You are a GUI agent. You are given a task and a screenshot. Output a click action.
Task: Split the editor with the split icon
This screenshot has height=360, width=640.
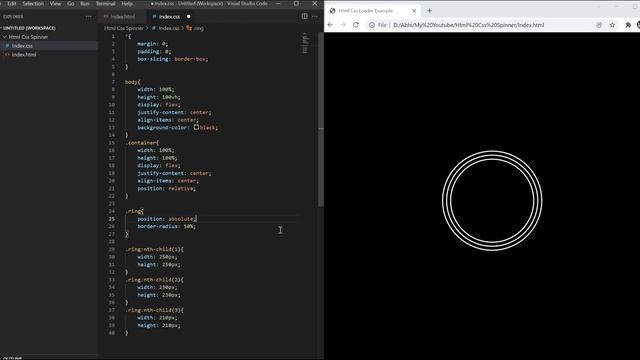pyautogui.click(x=304, y=16)
